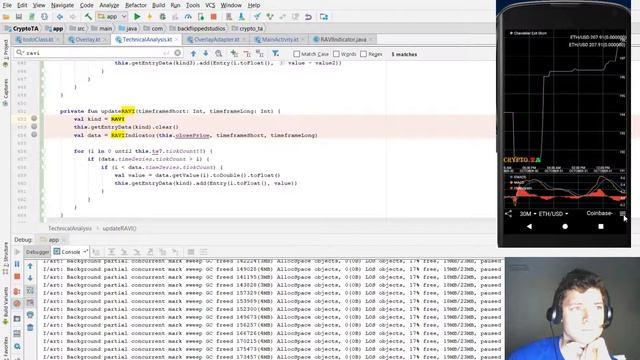Open the Build Variants side tab

click(6, 306)
